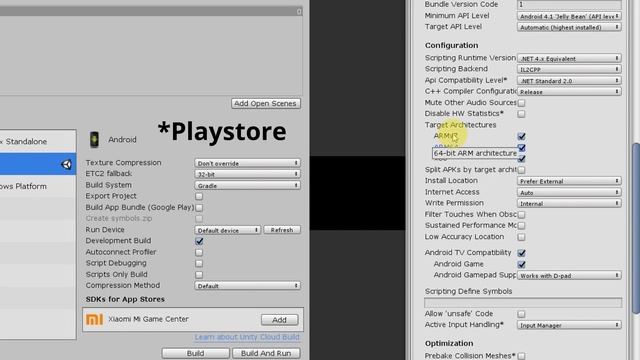Open Active Input Handling dropdown

click(x=569, y=325)
